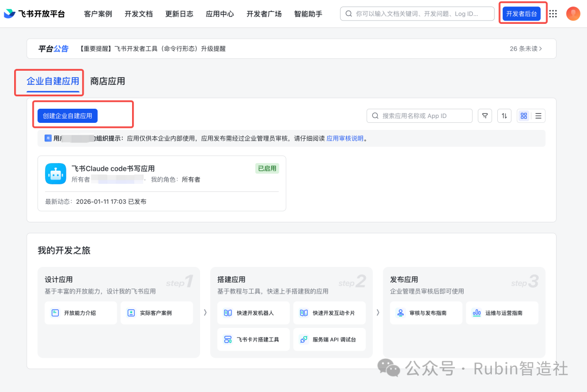The image size is (587, 392).
Task: Click the sort order icon near the view switcher
Action: coord(504,115)
